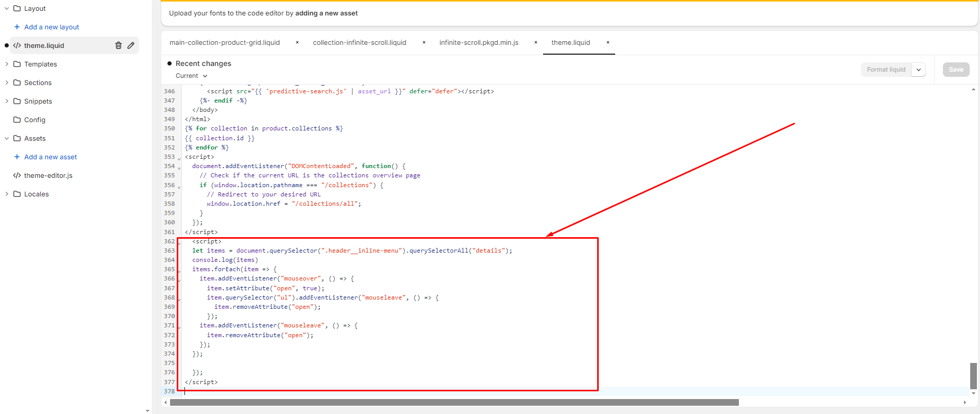Click the editor scroll-up arrow

[973, 89]
